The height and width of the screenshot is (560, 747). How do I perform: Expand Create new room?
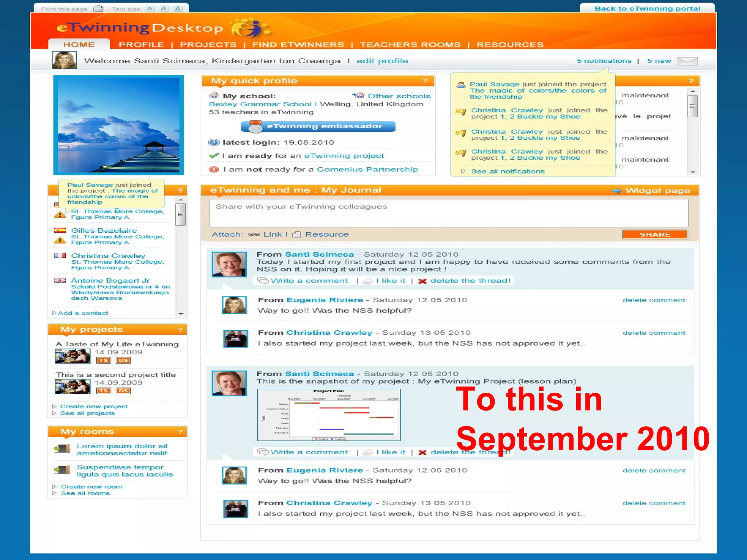coord(92,487)
